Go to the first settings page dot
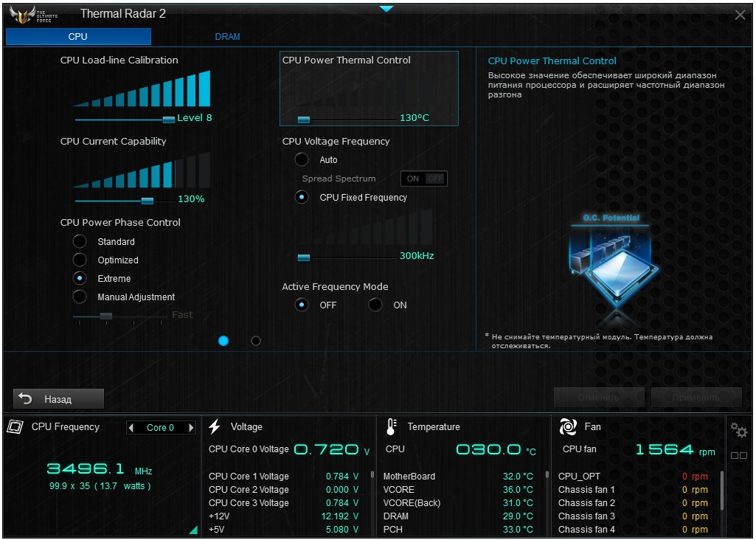 click(x=223, y=341)
